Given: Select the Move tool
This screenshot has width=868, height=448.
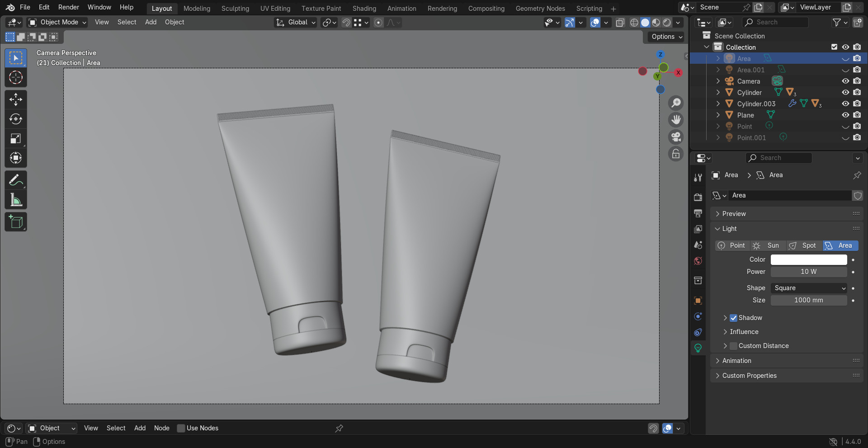Looking at the screenshot, I should coord(16,99).
